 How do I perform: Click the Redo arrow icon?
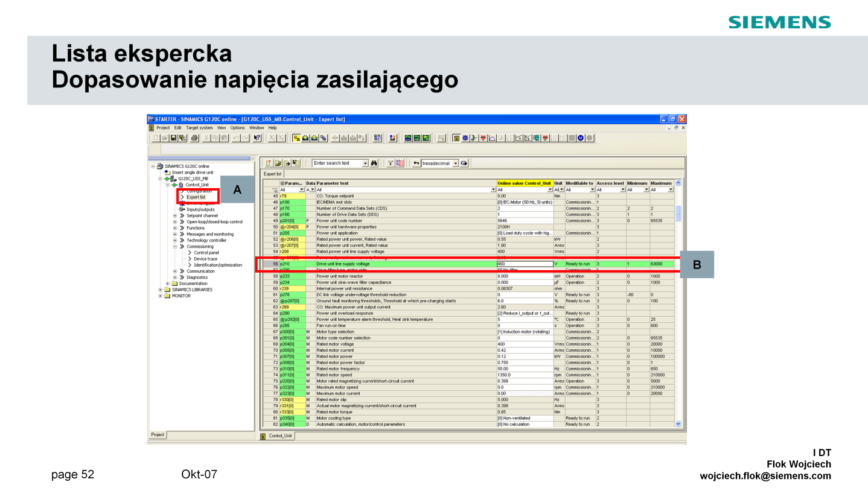tap(244, 138)
